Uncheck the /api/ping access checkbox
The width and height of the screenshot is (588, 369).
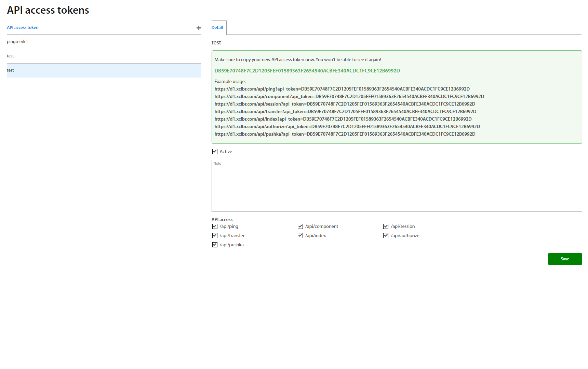tap(215, 227)
